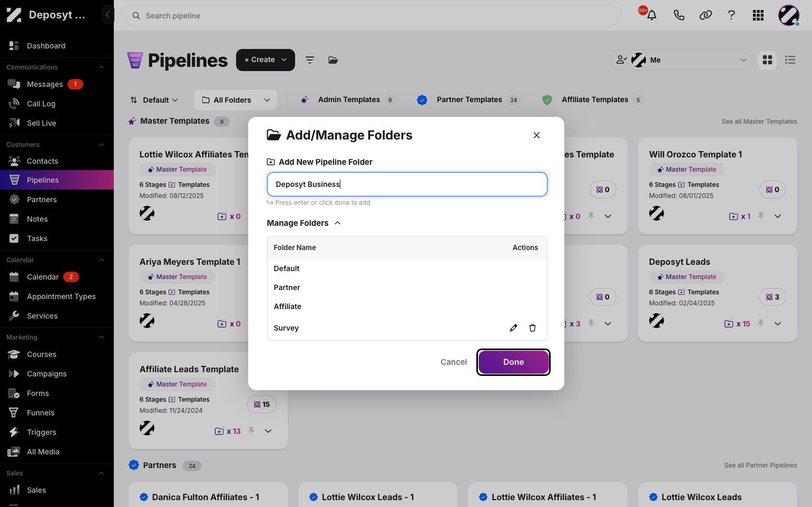Open the Default sort dropdown
Image resolution: width=812 pixels, height=507 pixels.
pos(154,100)
